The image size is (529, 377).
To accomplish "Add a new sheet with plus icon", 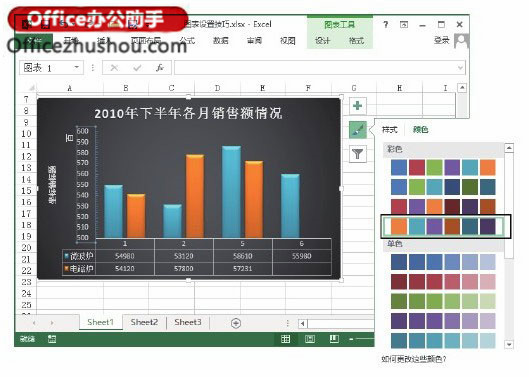I will click(x=236, y=323).
